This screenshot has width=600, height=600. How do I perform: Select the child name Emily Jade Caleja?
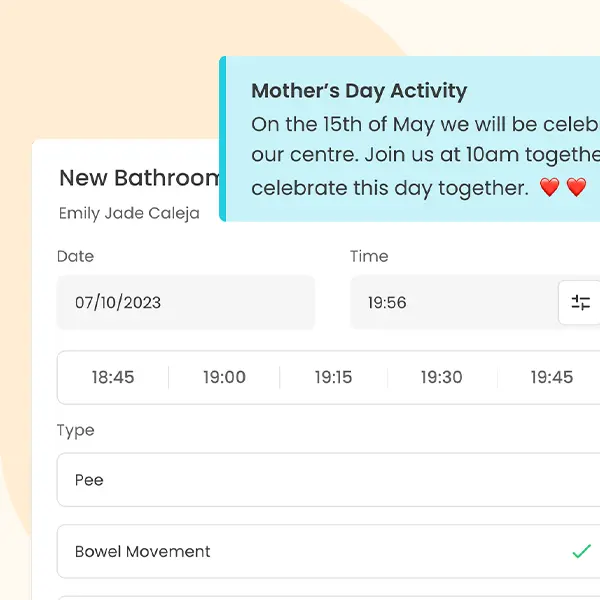pos(129,213)
